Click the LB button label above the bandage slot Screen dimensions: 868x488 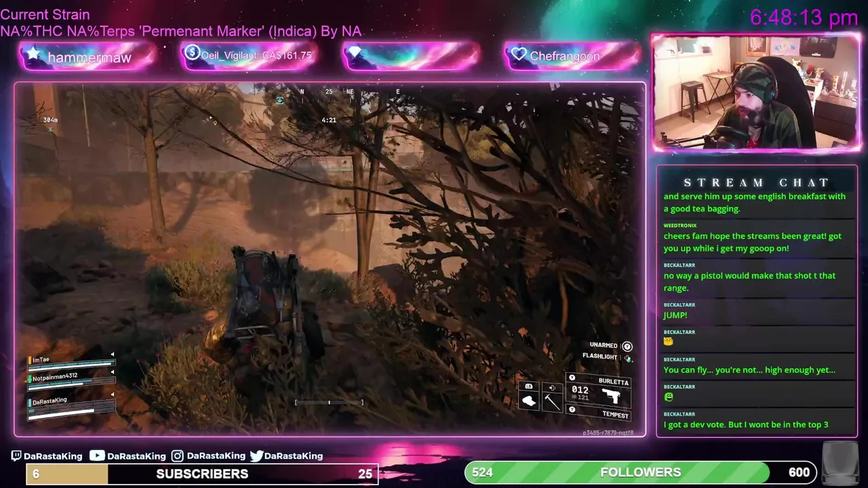point(529,386)
